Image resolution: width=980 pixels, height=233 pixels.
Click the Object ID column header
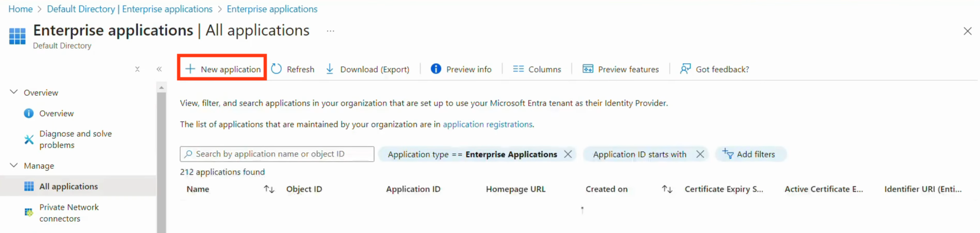click(304, 189)
